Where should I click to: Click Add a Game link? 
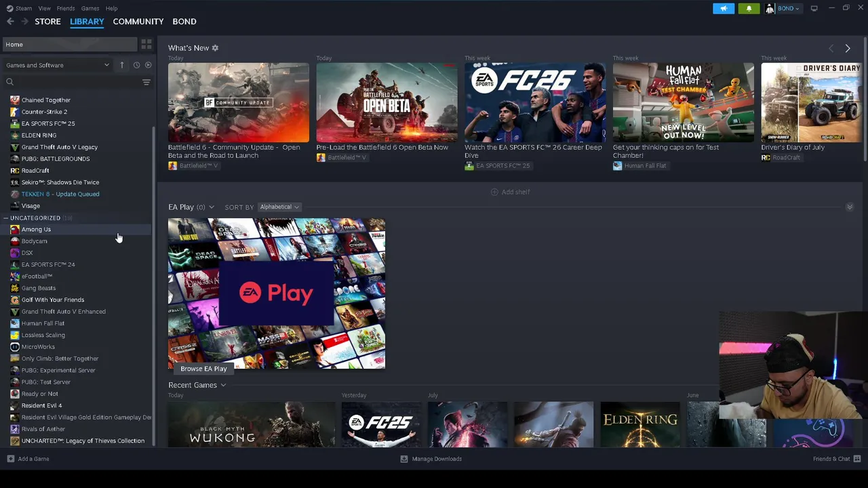tap(33, 459)
